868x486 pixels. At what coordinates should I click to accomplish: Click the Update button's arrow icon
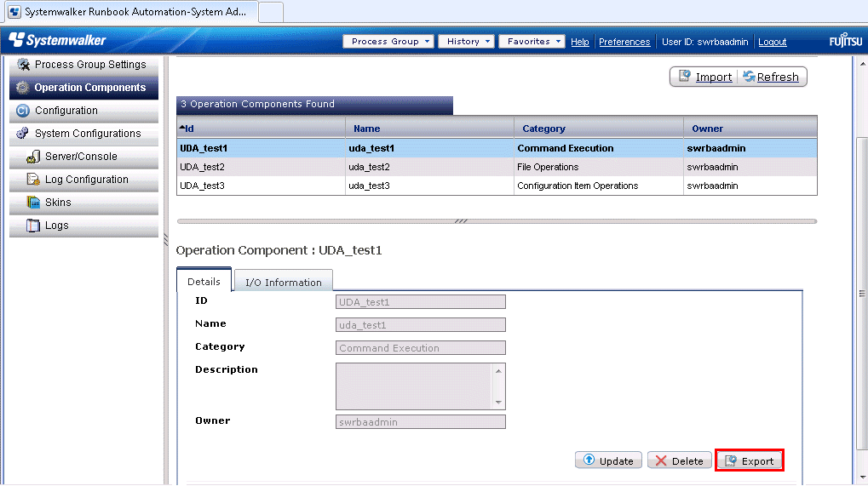(x=589, y=460)
